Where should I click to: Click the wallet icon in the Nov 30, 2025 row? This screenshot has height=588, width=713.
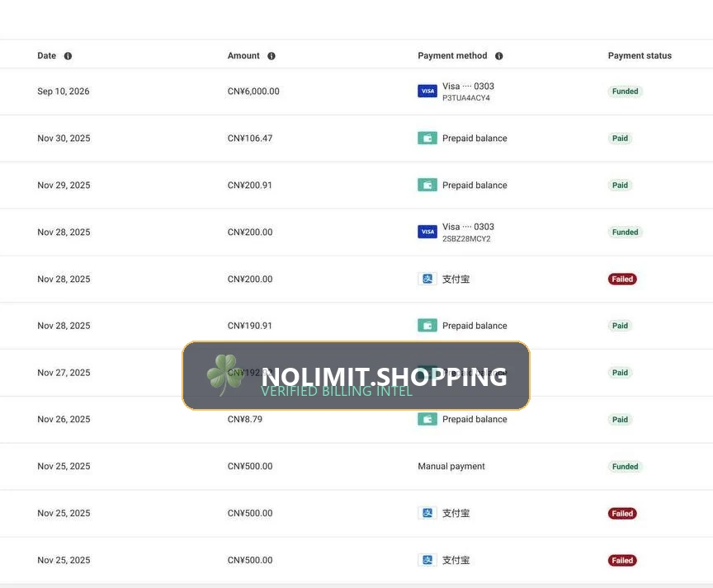(x=427, y=139)
